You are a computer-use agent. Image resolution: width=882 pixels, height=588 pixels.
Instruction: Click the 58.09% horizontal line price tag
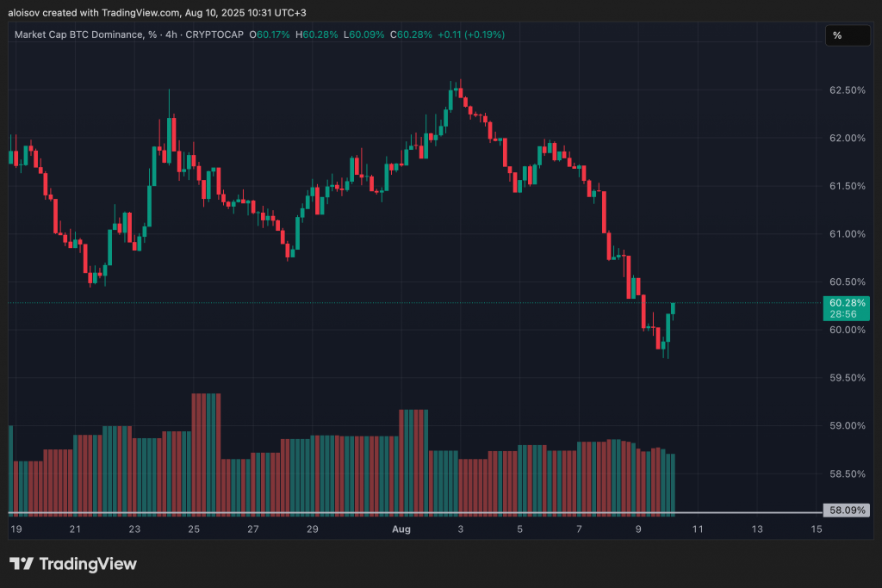846,511
